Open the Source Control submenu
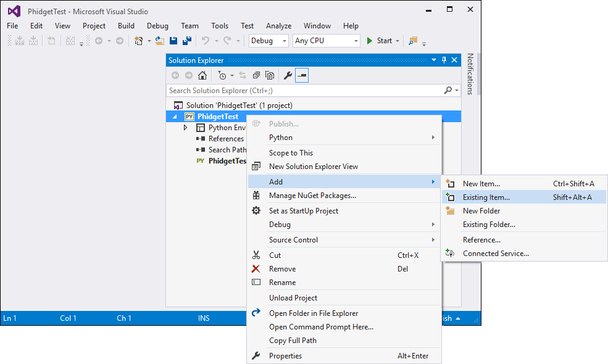Image resolution: width=608 pixels, height=364 pixels. pos(344,240)
